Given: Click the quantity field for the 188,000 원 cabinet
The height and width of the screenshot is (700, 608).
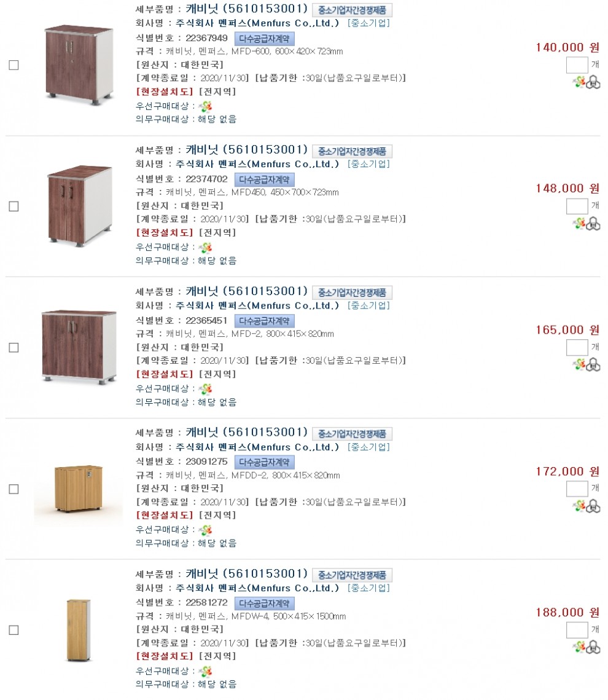Looking at the screenshot, I should coord(577,629).
